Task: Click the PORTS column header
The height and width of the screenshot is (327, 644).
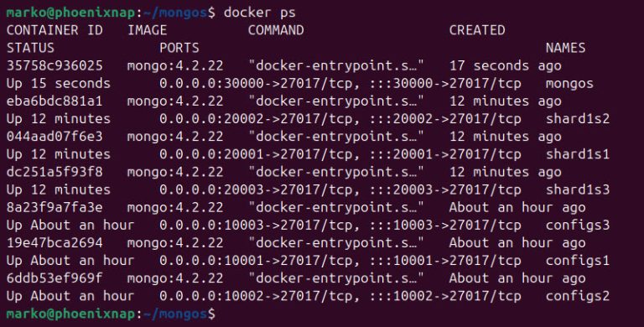Action: click(x=179, y=48)
